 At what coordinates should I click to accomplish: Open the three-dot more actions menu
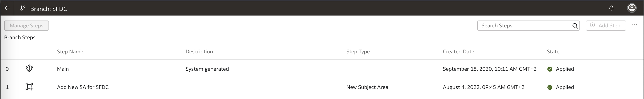pyautogui.click(x=634, y=25)
